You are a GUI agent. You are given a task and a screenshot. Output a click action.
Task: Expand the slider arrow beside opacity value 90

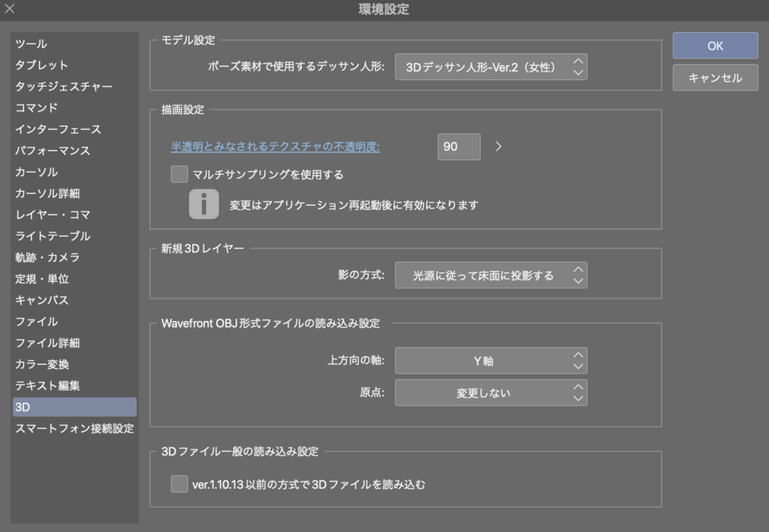click(x=498, y=147)
